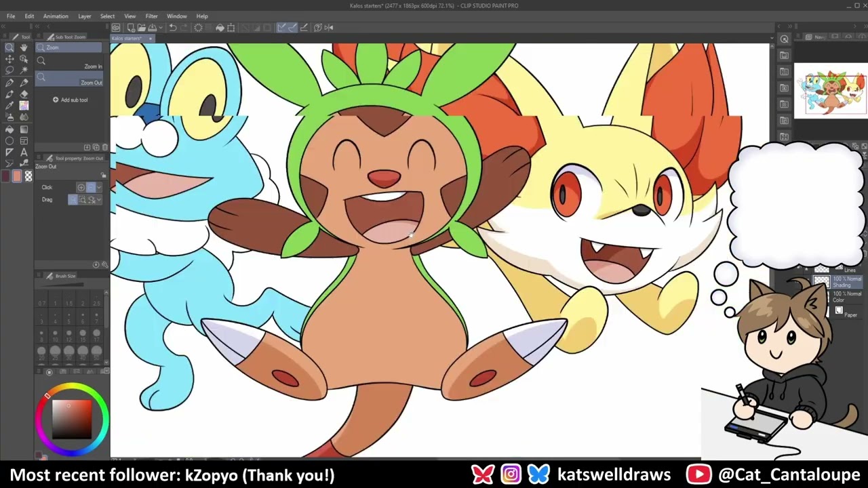This screenshot has width=868, height=488.
Task: Delete sub tool with trash icon
Action: point(104,146)
